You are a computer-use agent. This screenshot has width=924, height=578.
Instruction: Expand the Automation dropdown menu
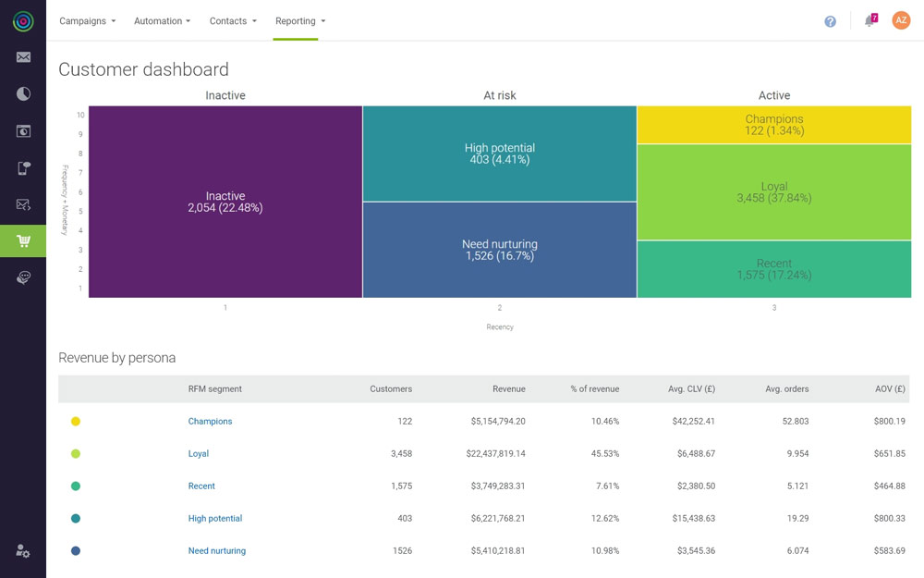pos(162,21)
